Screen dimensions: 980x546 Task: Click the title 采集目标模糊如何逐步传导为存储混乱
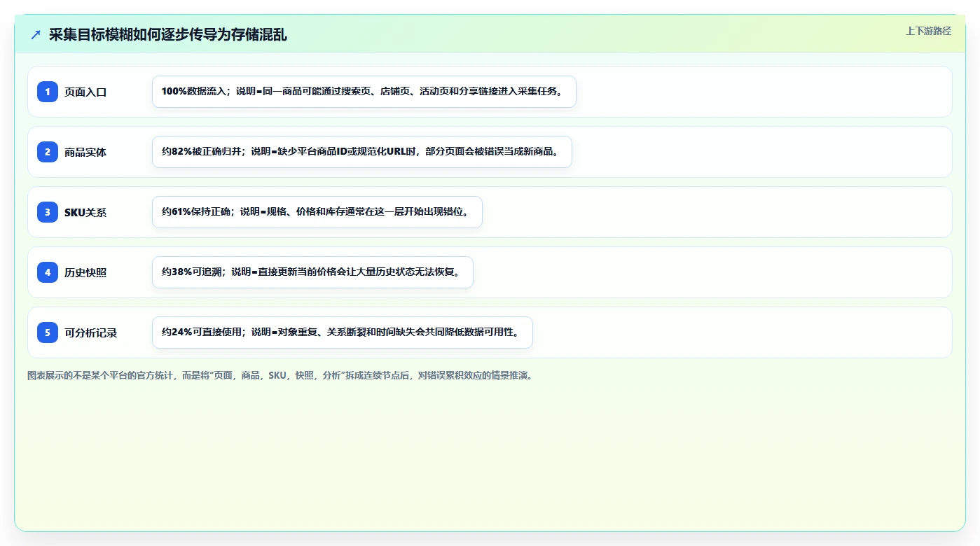click(168, 35)
